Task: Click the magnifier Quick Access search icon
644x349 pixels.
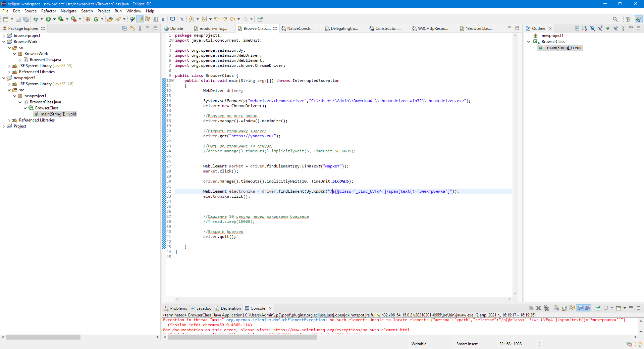Action: (x=615, y=19)
